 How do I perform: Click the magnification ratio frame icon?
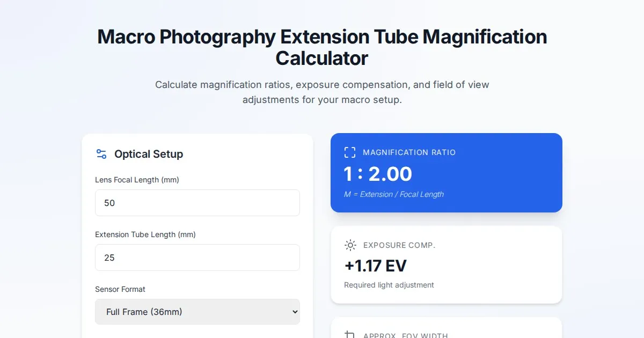click(x=350, y=152)
